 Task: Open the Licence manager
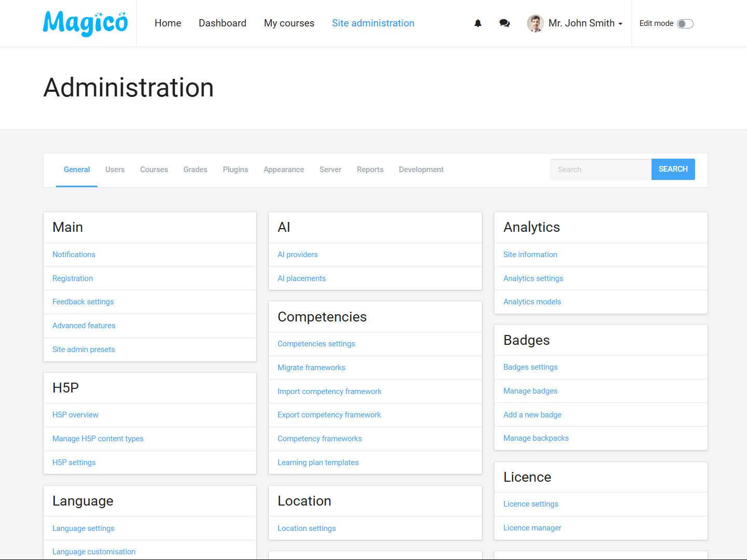click(532, 527)
